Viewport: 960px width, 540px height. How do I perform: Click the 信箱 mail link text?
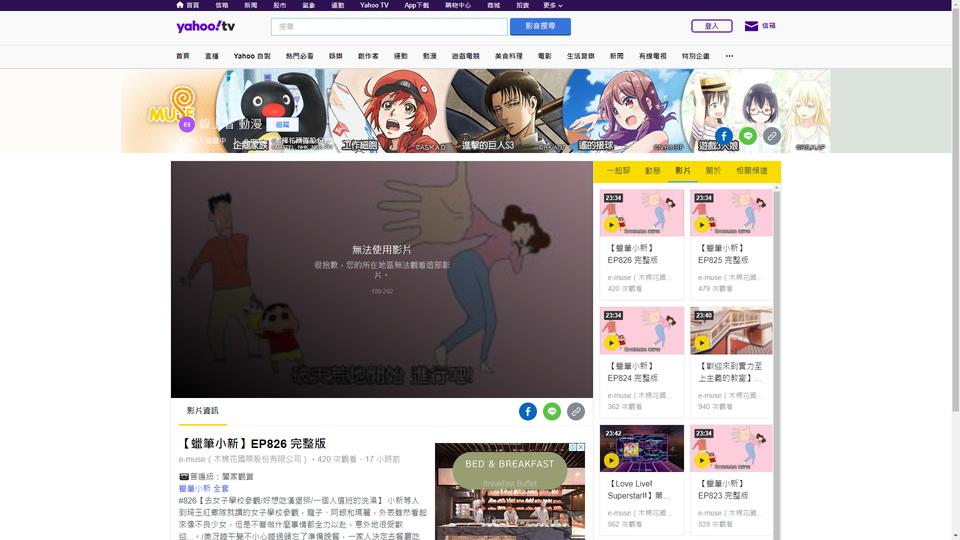click(768, 26)
